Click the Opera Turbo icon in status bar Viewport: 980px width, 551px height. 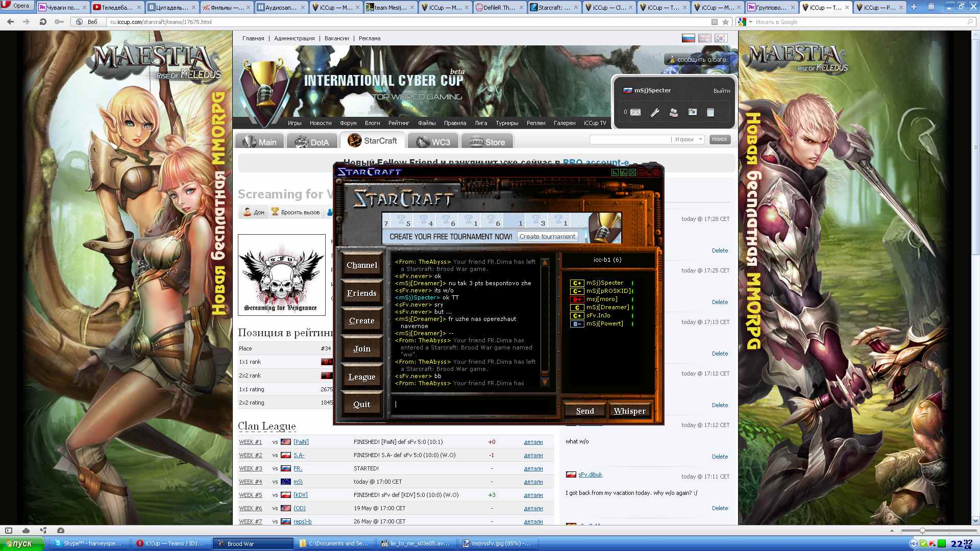(61, 531)
